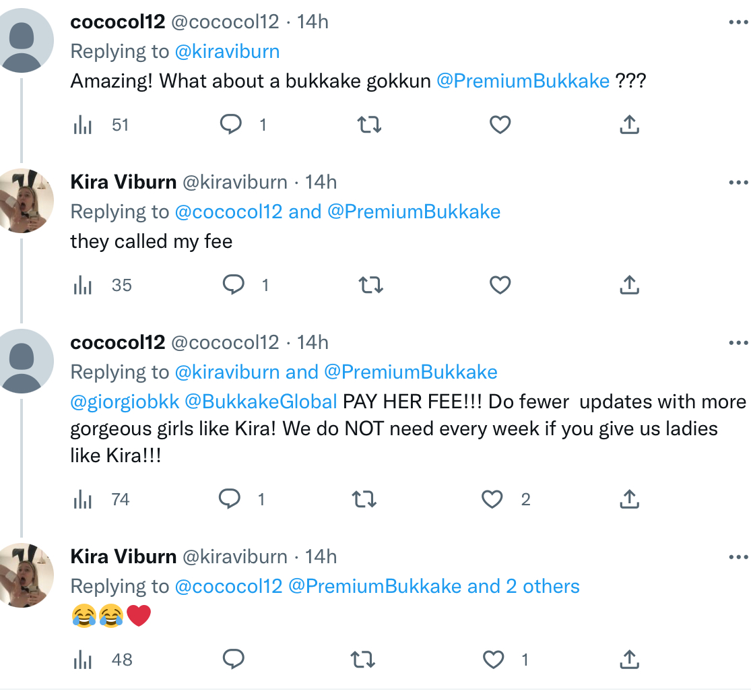Like Kira Viburn's laughing emoji tweet
The image size is (751, 700).
[x=494, y=660]
